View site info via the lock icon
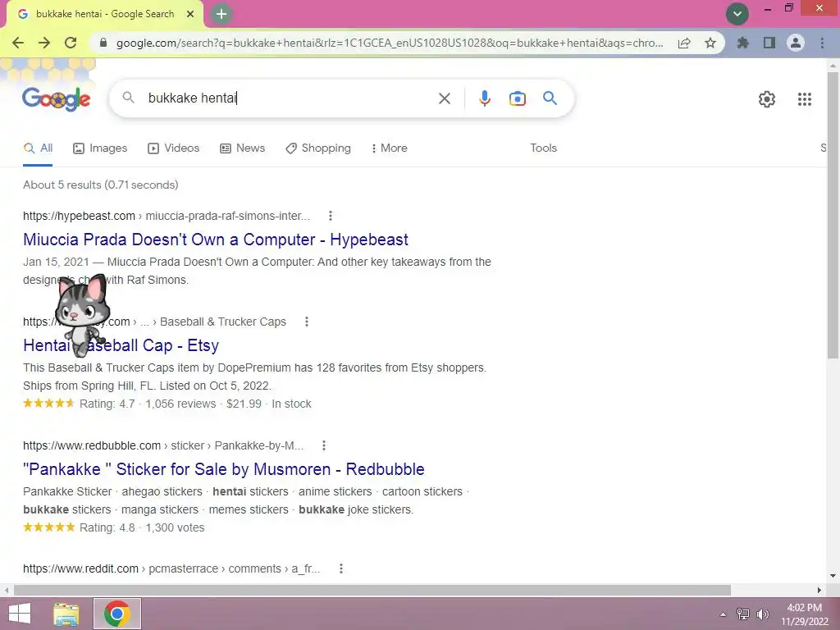The image size is (840, 630). click(x=103, y=43)
